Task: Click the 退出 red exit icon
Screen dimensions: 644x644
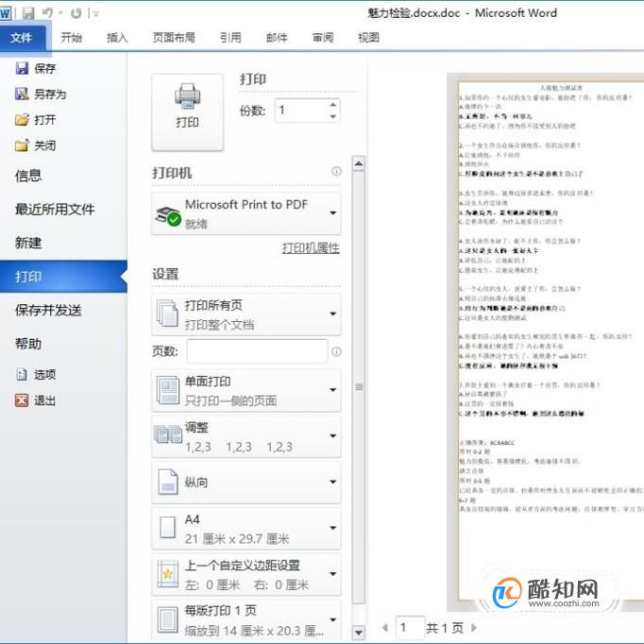Action: pos(22,400)
